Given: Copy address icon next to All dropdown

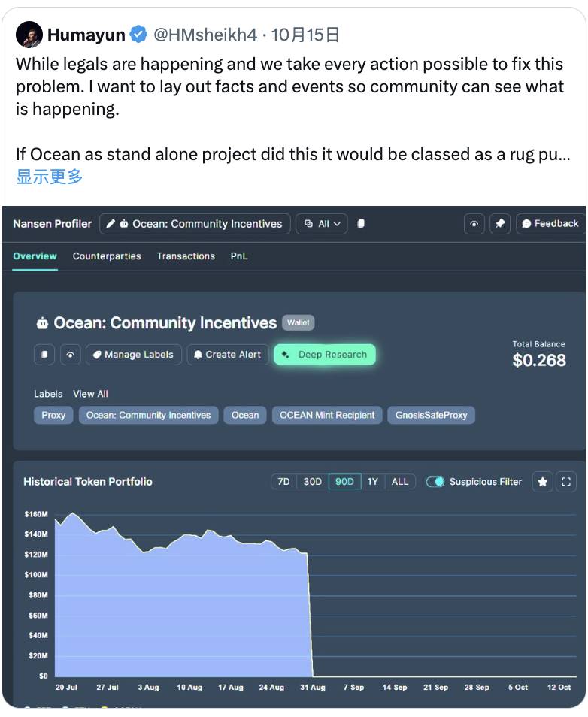Looking at the screenshot, I should [361, 224].
